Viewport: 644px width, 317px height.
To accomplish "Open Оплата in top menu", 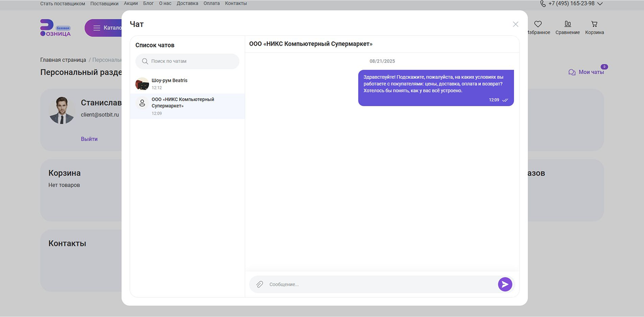I will (212, 3).
